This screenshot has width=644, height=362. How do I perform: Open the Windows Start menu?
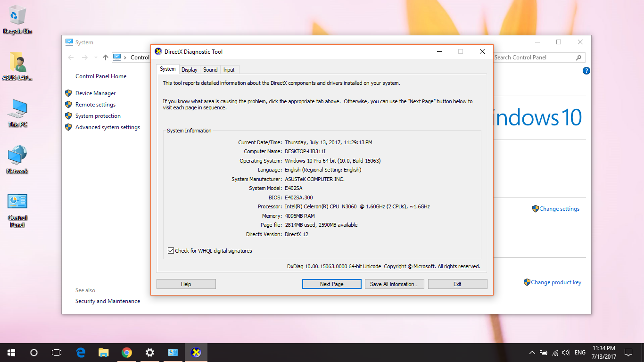pos(11,353)
